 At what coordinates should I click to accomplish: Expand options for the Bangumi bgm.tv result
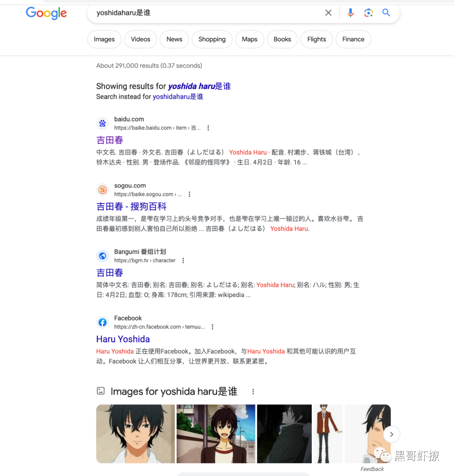(x=183, y=260)
